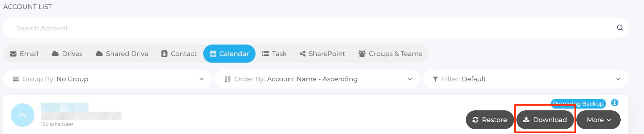
Task: Expand the Group By dropdown
Action: 107,79
